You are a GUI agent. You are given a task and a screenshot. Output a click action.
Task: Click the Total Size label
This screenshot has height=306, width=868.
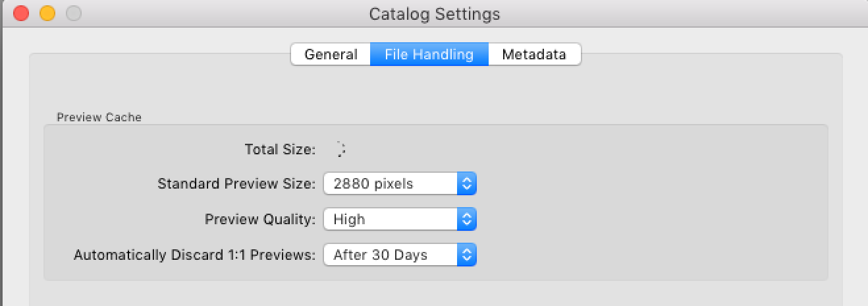coord(280,150)
